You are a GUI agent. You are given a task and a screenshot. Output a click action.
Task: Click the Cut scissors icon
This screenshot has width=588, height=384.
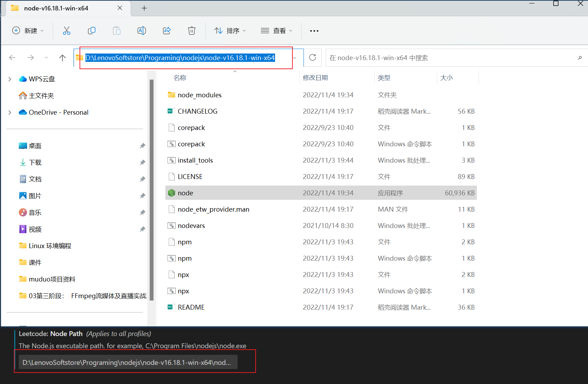(x=66, y=31)
